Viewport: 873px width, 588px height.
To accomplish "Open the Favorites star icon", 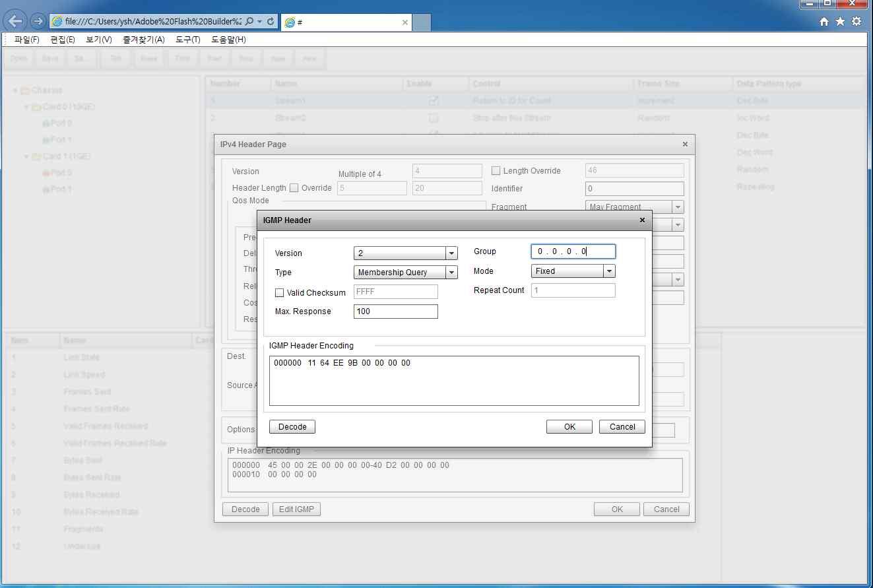I will [x=840, y=22].
